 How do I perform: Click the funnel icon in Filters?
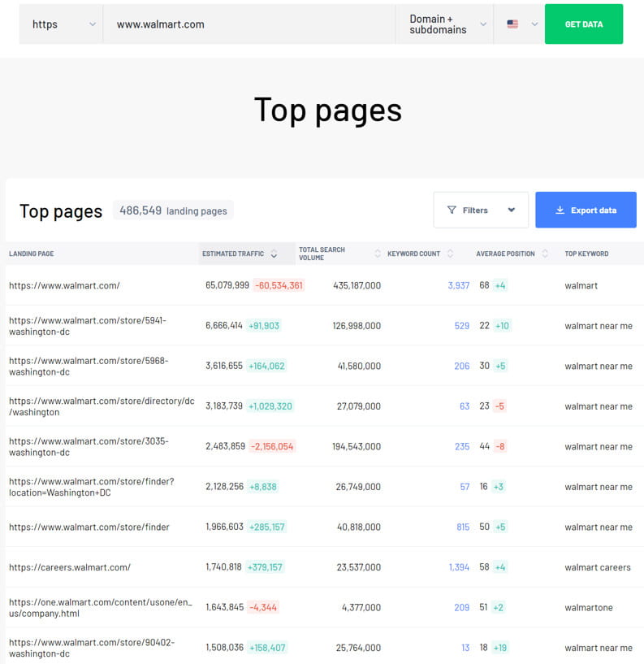click(x=452, y=210)
